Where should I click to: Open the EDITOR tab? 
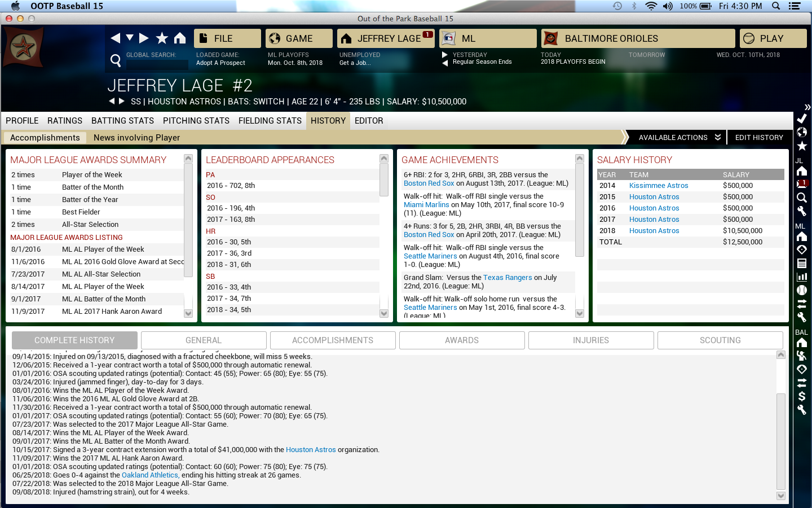click(369, 121)
